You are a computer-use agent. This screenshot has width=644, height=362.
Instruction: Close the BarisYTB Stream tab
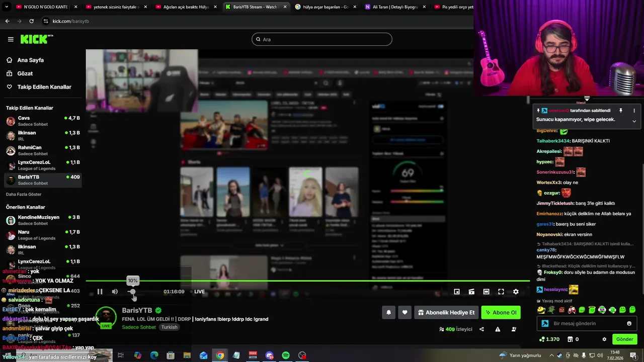(x=284, y=7)
